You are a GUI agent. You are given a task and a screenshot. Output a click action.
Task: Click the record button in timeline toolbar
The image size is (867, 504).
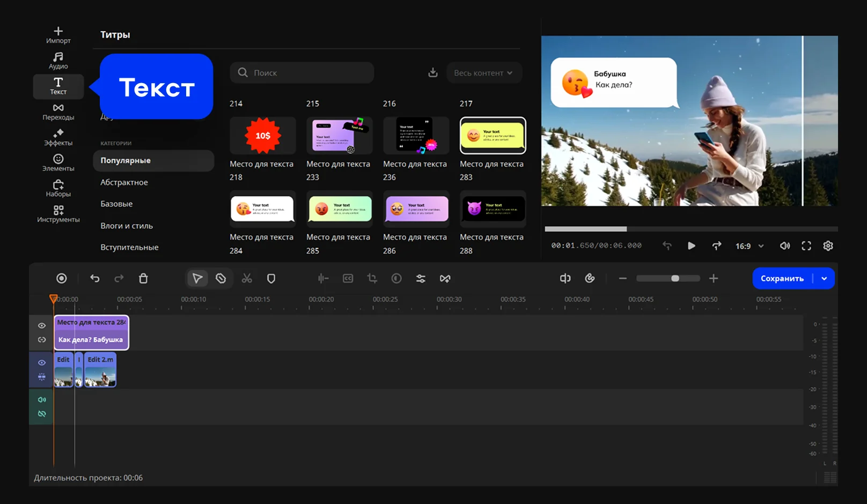click(62, 278)
